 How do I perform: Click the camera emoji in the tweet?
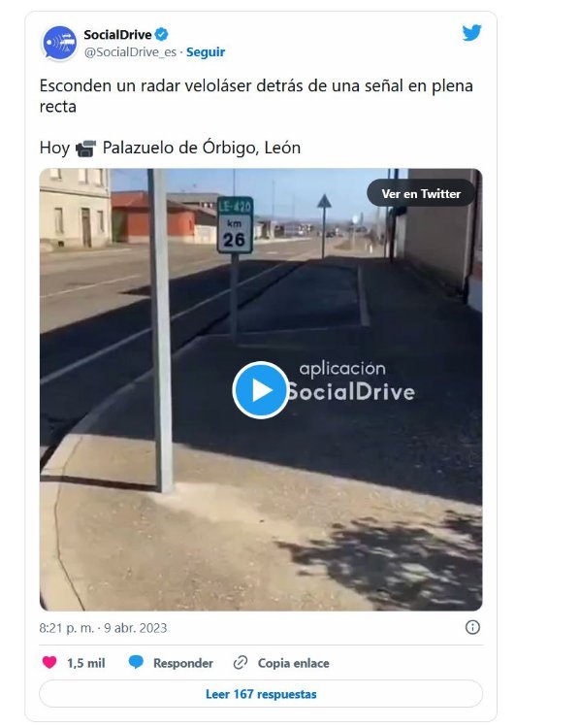(86, 149)
